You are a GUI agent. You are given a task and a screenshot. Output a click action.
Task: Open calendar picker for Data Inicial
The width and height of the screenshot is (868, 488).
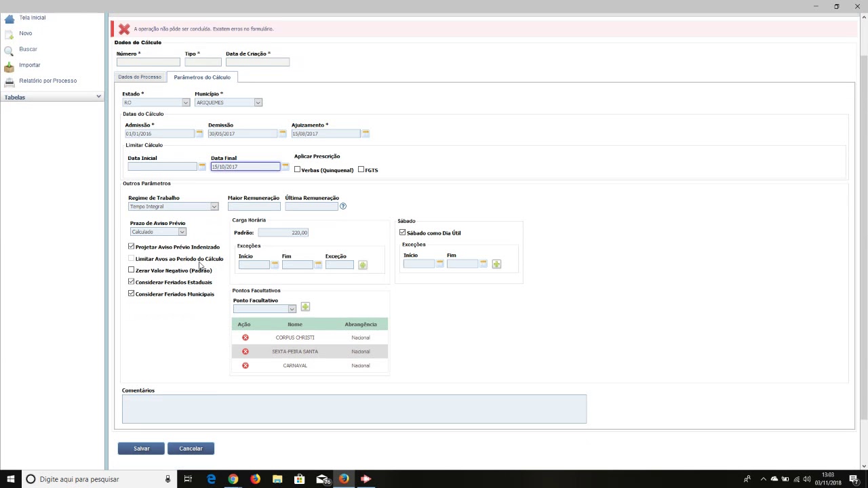click(x=201, y=167)
